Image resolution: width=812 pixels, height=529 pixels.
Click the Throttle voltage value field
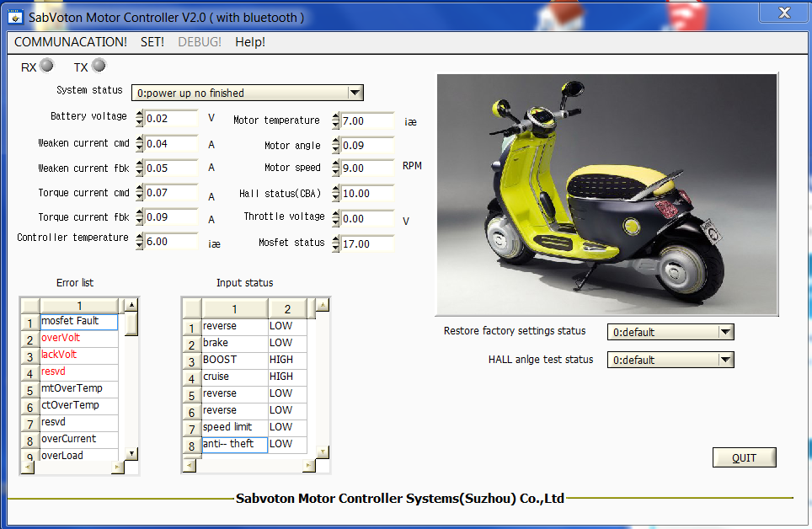[367, 219]
